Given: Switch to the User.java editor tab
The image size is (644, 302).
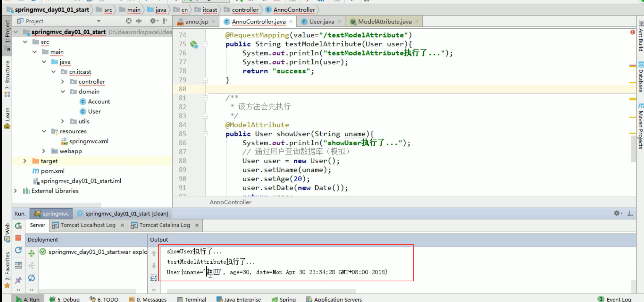Looking at the screenshot, I should [321, 21].
